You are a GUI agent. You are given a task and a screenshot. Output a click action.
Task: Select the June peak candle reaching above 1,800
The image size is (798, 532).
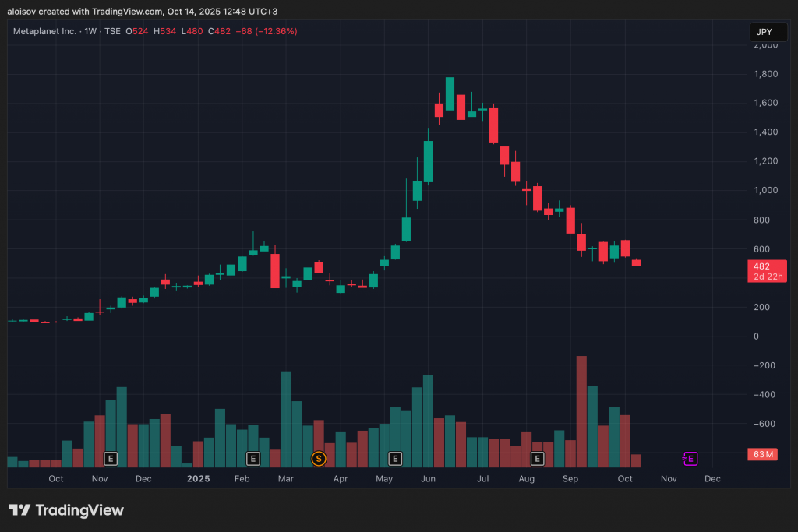(x=450, y=93)
